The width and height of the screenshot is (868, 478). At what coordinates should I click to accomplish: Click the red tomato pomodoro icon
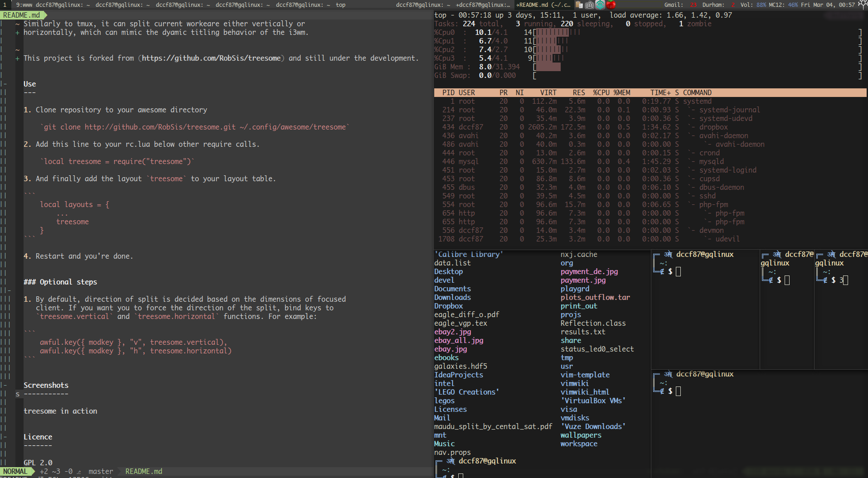(611, 5)
